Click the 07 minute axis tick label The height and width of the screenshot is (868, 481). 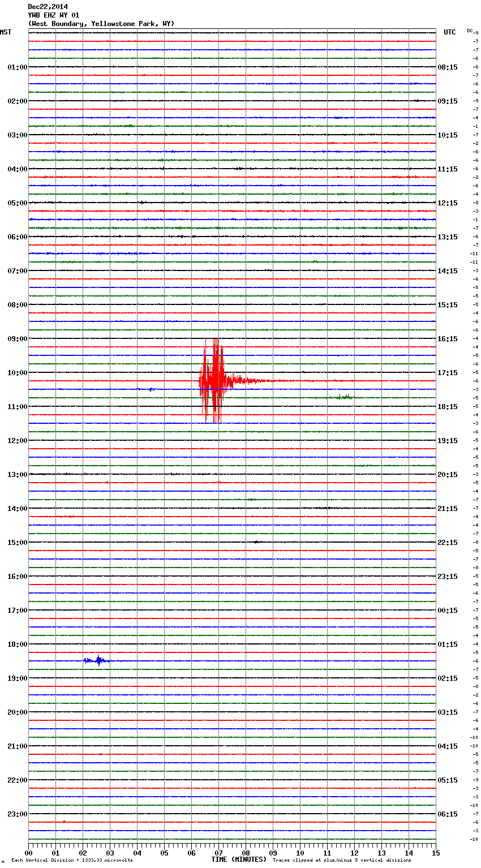click(219, 853)
